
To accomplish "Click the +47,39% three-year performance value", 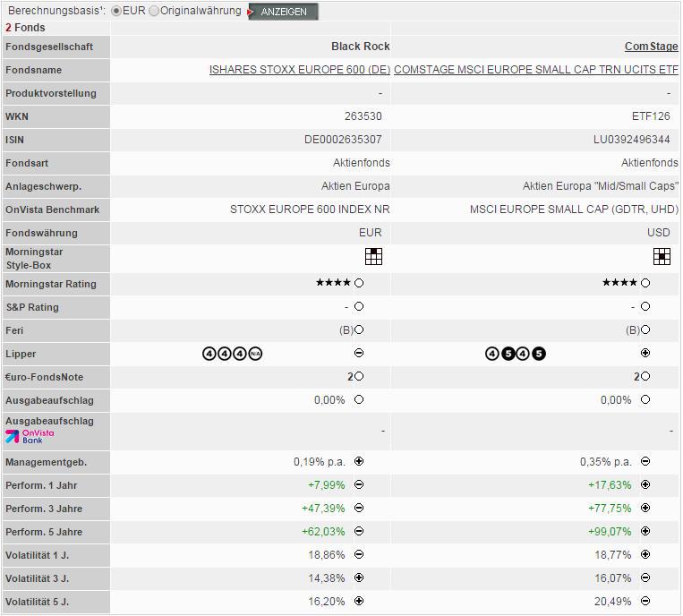I will (x=323, y=509).
